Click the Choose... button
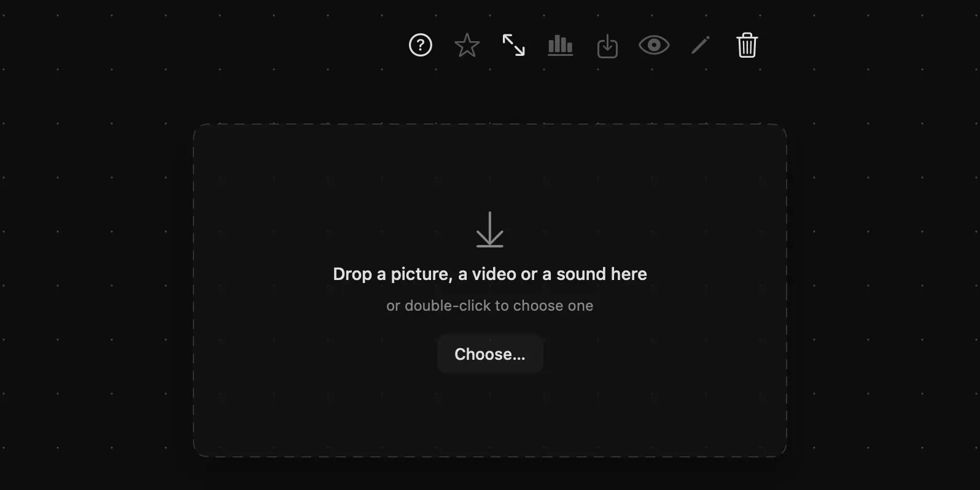The height and width of the screenshot is (490, 980). pos(490,354)
